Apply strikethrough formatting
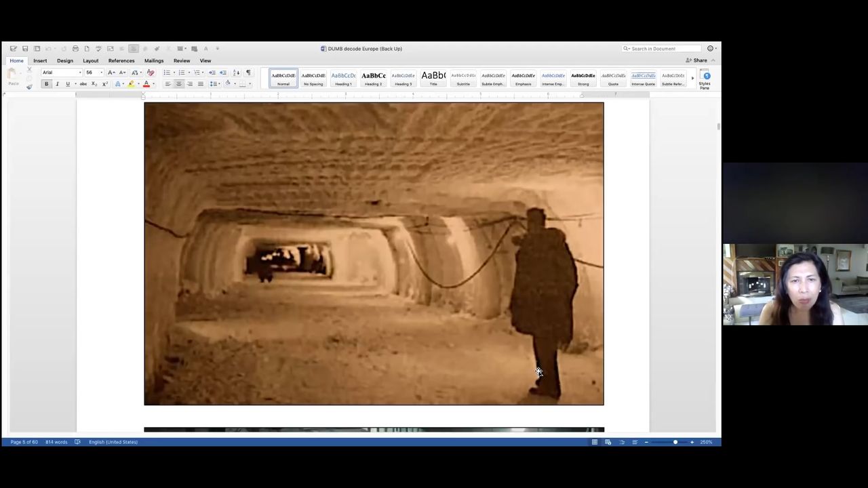868x488 pixels. pos(83,84)
